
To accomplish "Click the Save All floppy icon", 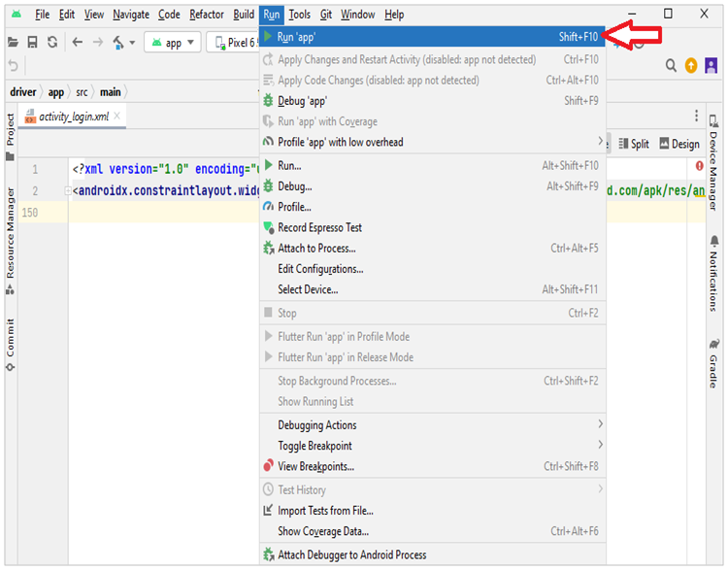I will (x=32, y=43).
